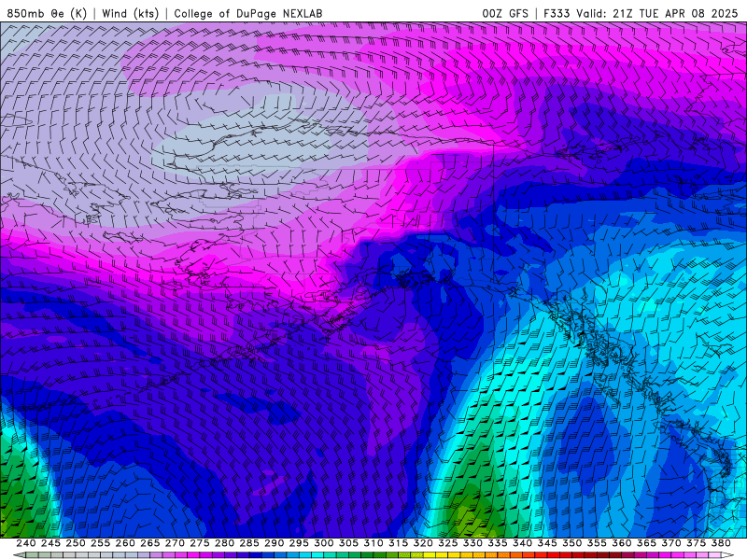
Task: Click the 305 value on the legend
Action: click(x=348, y=543)
